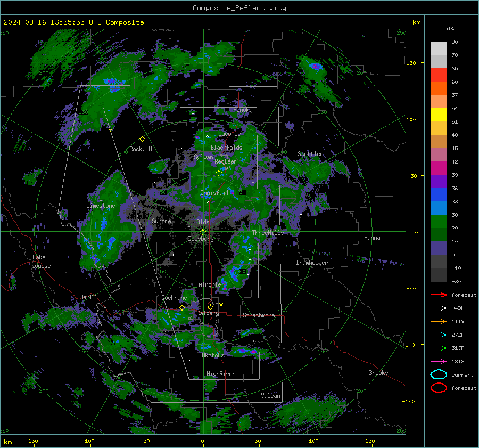This screenshot has height=448, width=479.
Task: Click the Vulcan city label
Action: tap(271, 396)
